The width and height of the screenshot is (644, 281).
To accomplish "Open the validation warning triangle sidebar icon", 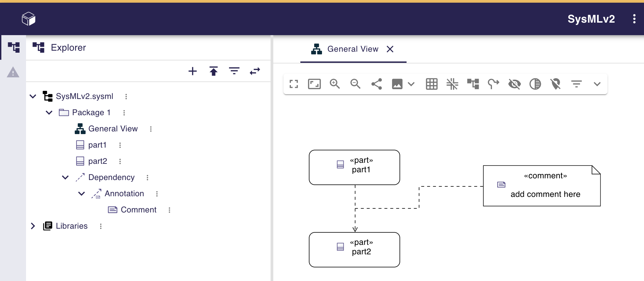I will 13,72.
